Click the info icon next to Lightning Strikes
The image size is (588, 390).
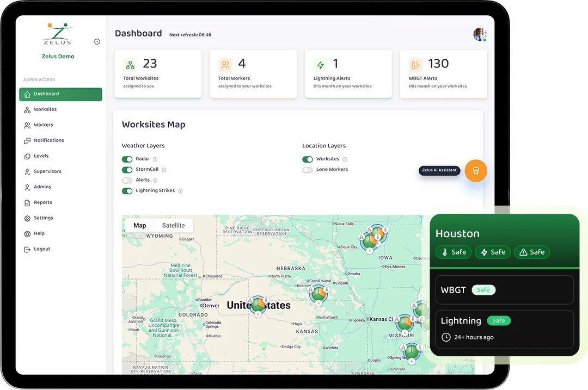(180, 191)
